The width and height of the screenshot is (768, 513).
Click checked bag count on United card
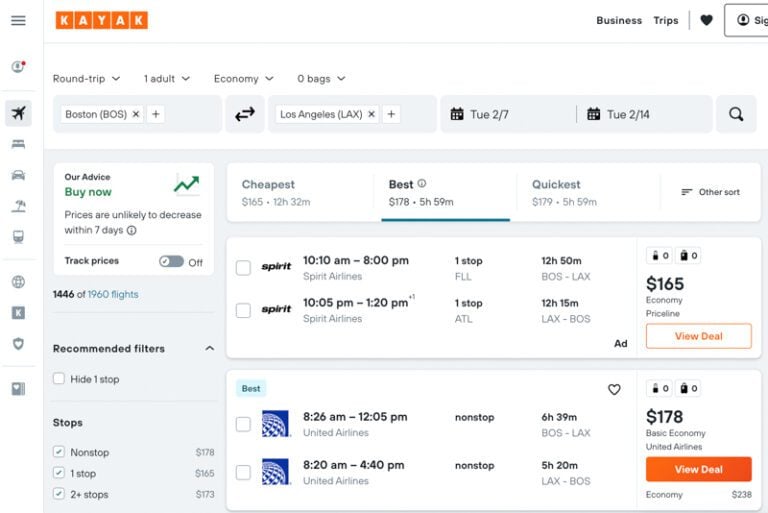click(688, 389)
